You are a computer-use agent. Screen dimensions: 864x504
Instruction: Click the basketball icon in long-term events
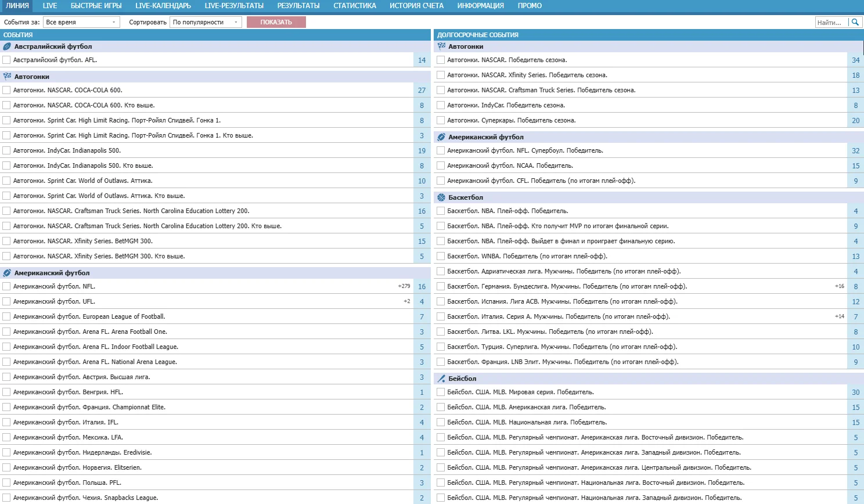point(441,197)
